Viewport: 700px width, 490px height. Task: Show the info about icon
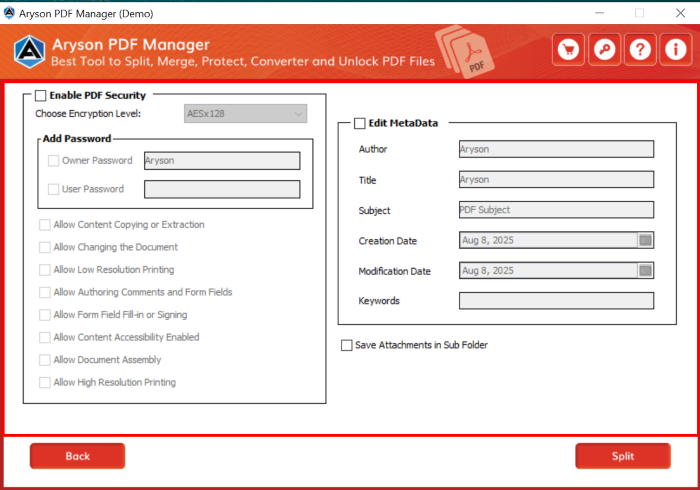point(676,50)
